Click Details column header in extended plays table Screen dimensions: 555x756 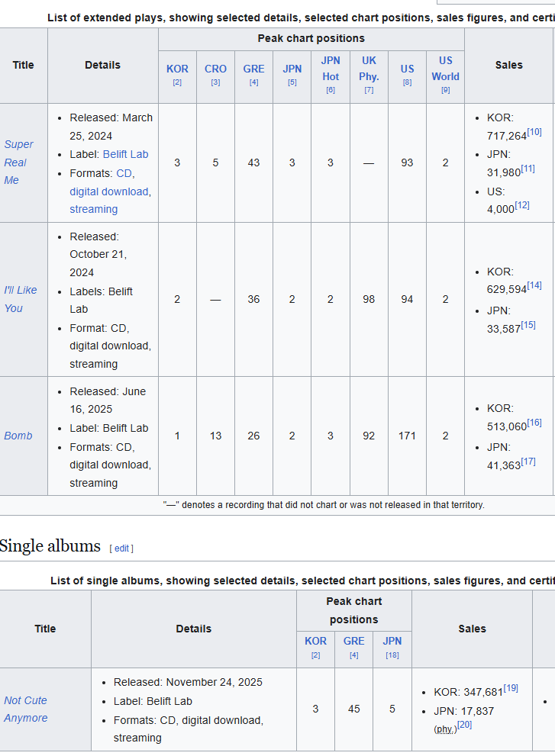coord(103,65)
